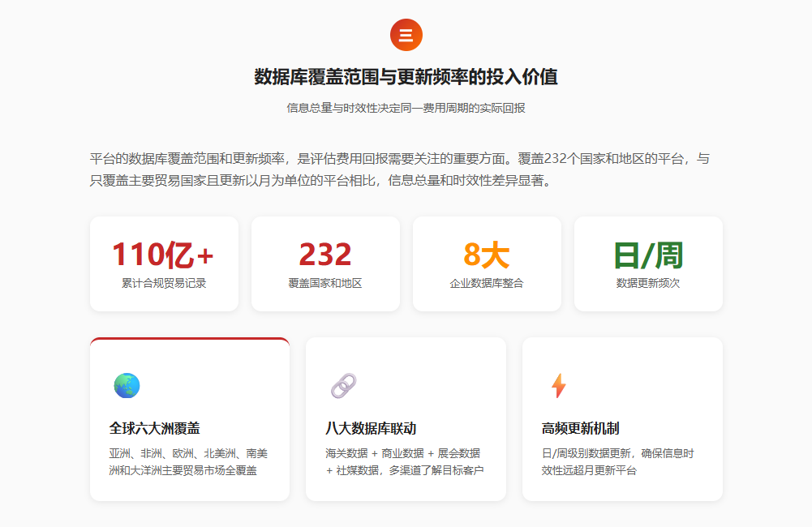Click the globe icon in 全球六大洲覆盖 card
This screenshot has height=527, width=812.
127,386
